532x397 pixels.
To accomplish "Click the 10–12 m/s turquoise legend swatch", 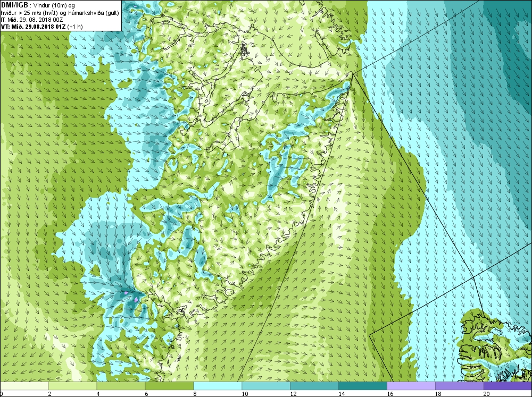I will [x=266, y=386].
